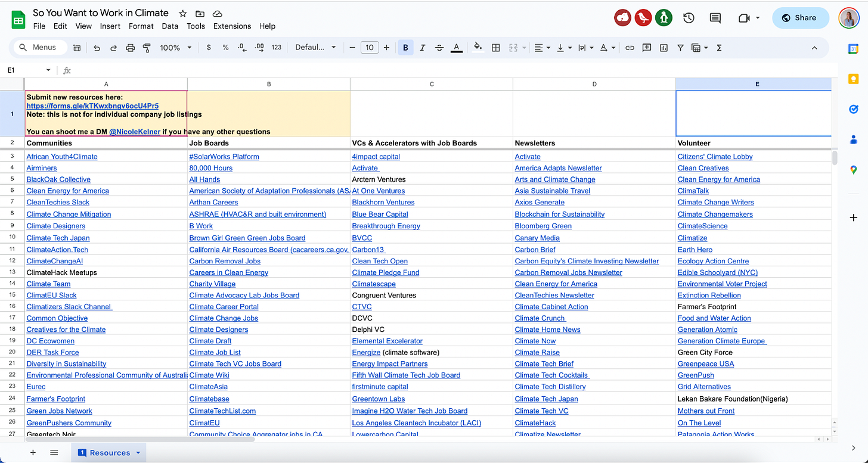Open the African Youth4Climate link
The height and width of the screenshot is (463, 868).
pyautogui.click(x=62, y=157)
